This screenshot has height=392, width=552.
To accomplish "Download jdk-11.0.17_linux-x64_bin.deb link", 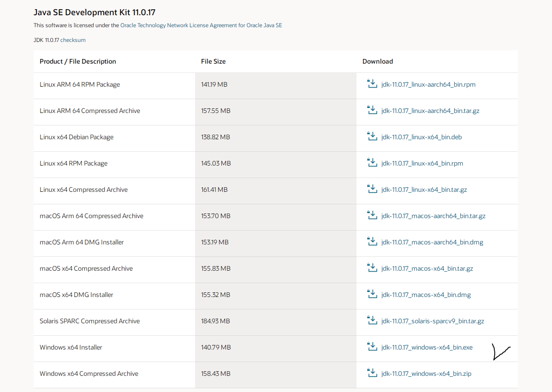I will 421,137.
